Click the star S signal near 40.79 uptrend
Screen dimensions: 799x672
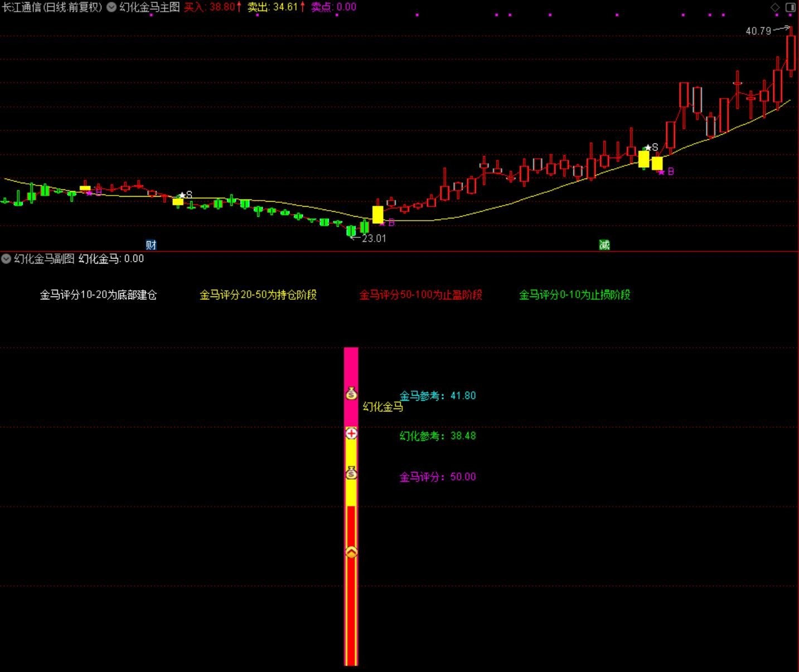click(x=651, y=148)
